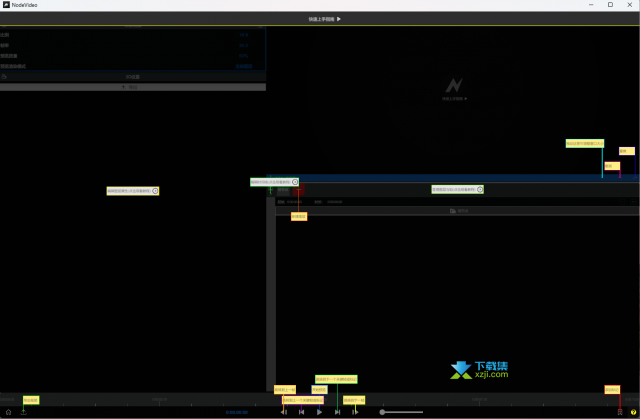Jump to the previous keyframe marker
Viewport: 640px width, 419px height.
point(301,412)
